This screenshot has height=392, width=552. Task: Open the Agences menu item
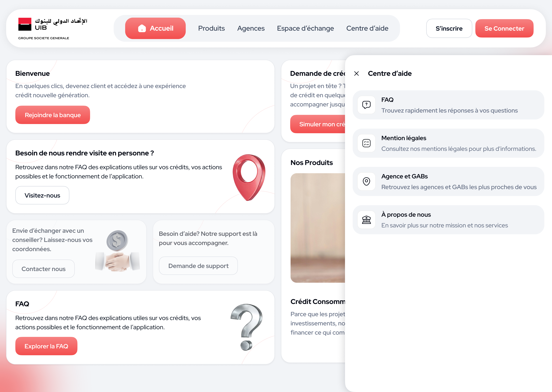click(251, 28)
